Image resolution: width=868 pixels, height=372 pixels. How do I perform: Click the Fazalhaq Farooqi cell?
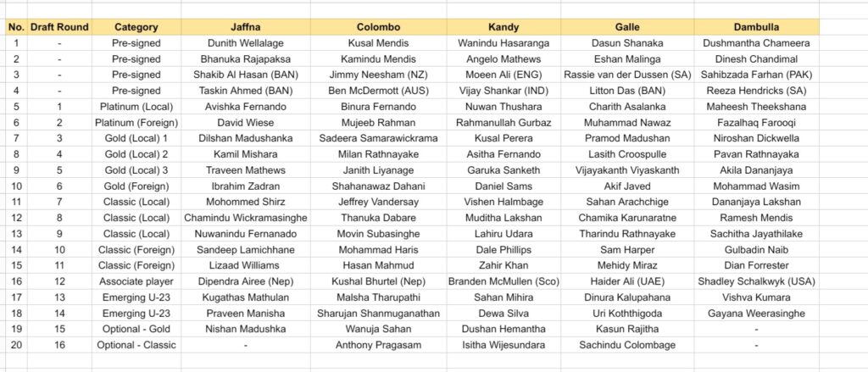coord(757,122)
